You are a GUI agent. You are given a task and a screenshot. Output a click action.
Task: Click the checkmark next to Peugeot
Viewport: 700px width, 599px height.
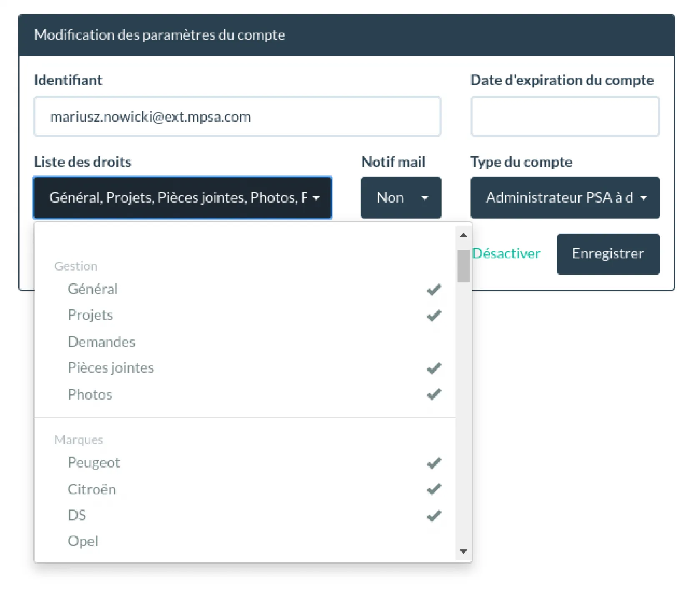[x=434, y=463]
